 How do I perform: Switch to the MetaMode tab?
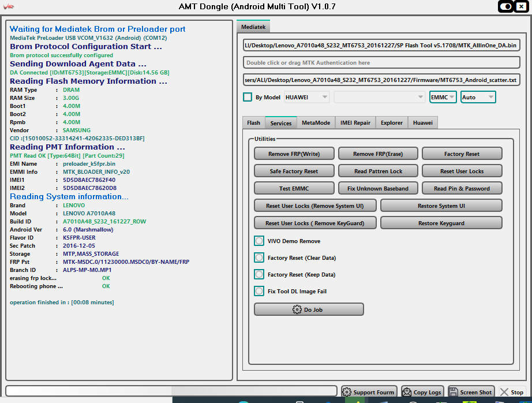(316, 122)
